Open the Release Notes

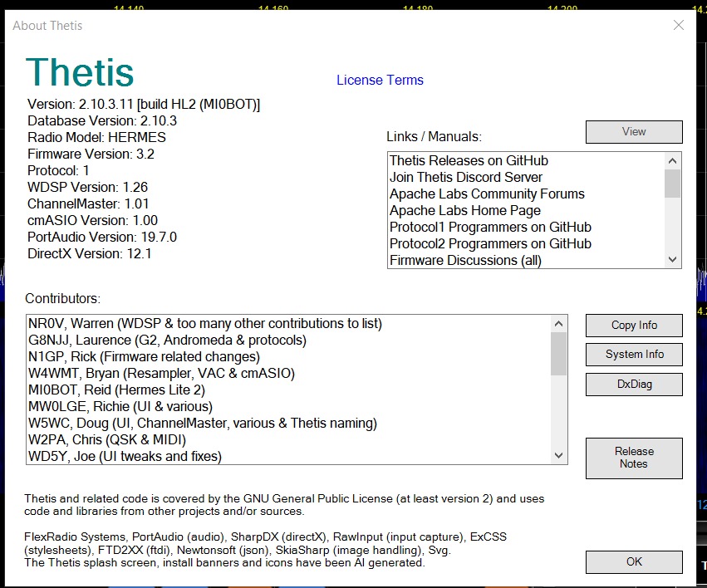tap(634, 458)
